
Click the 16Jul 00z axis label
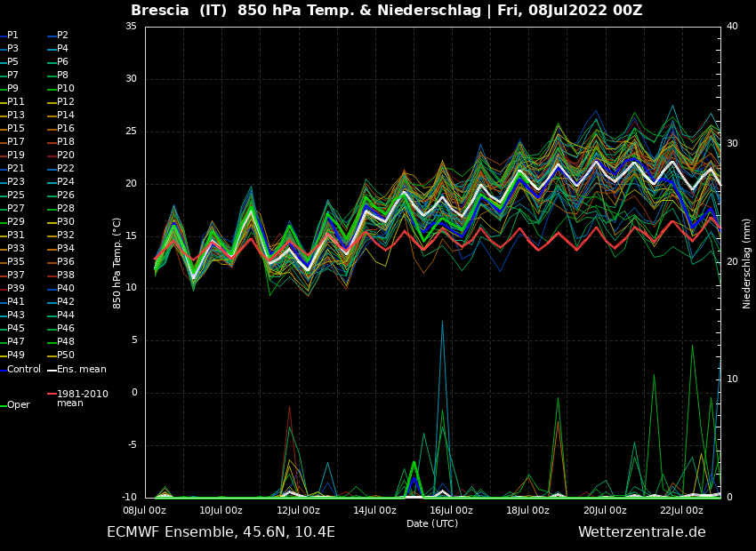point(451,510)
